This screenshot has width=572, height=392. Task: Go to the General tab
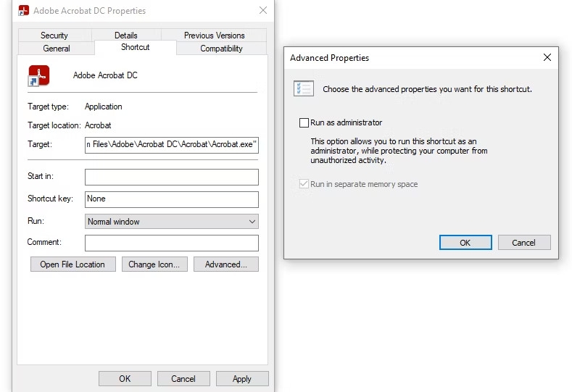pos(57,49)
